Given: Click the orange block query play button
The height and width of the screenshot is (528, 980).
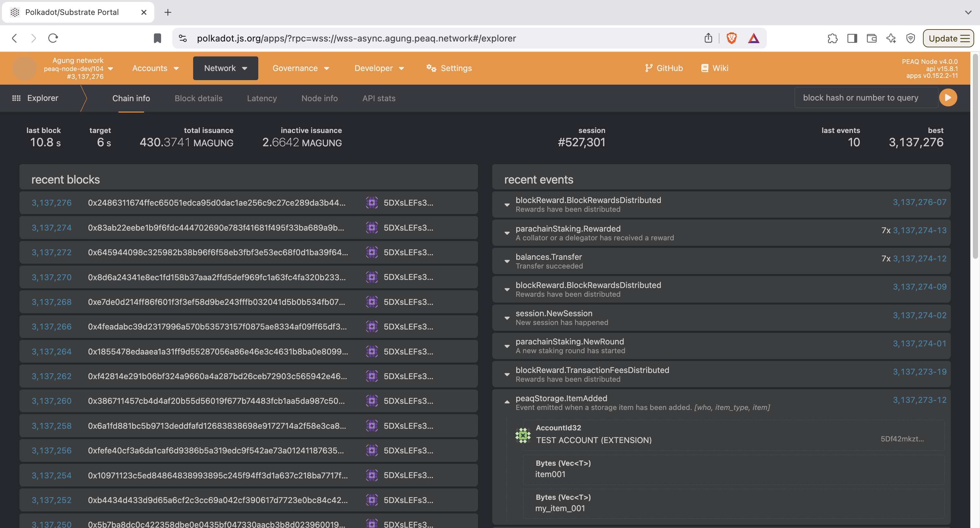Looking at the screenshot, I should [948, 98].
